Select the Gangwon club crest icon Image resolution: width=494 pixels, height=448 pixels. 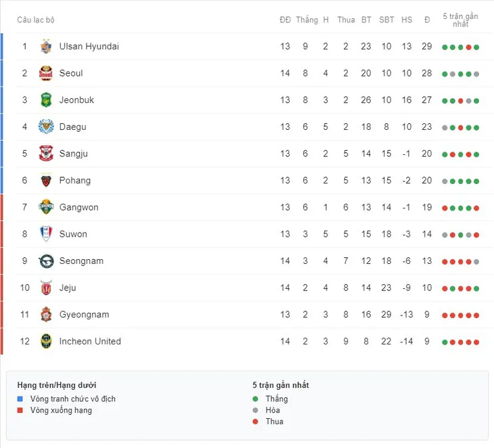click(x=46, y=207)
